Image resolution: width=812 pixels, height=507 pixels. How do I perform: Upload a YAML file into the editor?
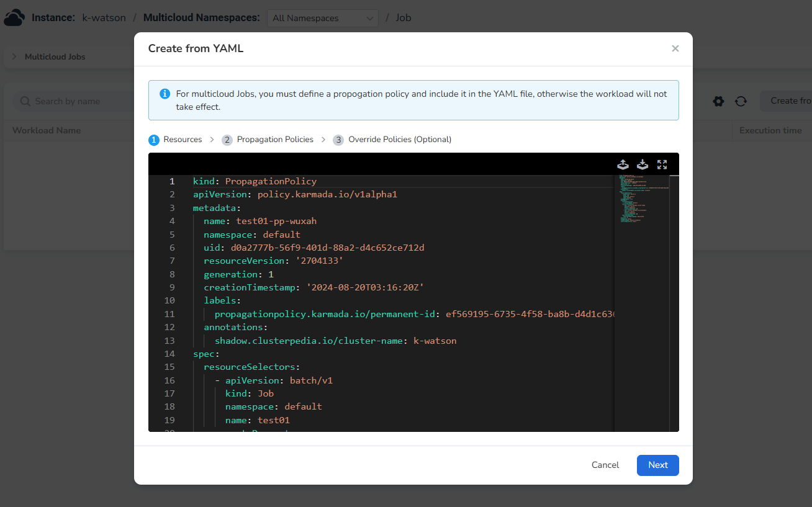click(x=623, y=164)
